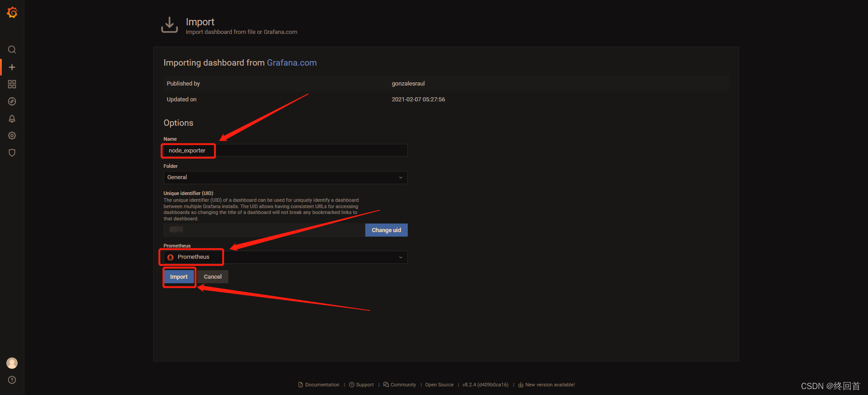Open the Support footer link

pyautogui.click(x=365, y=385)
